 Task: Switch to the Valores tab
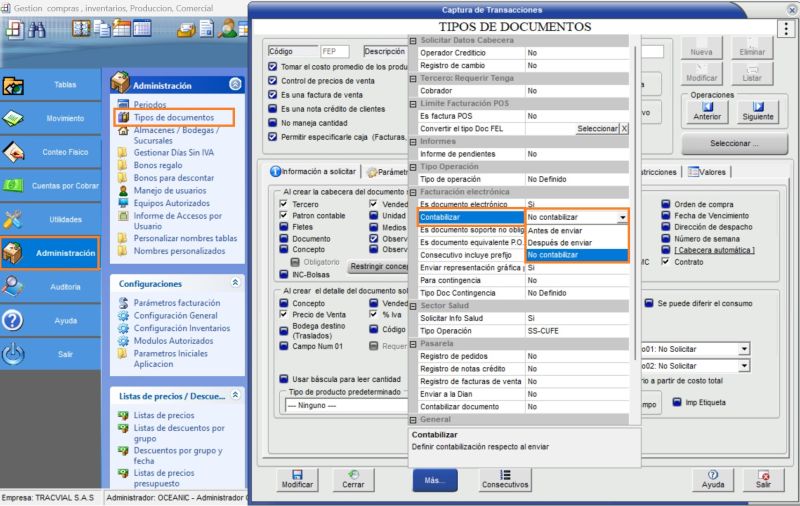click(x=707, y=171)
